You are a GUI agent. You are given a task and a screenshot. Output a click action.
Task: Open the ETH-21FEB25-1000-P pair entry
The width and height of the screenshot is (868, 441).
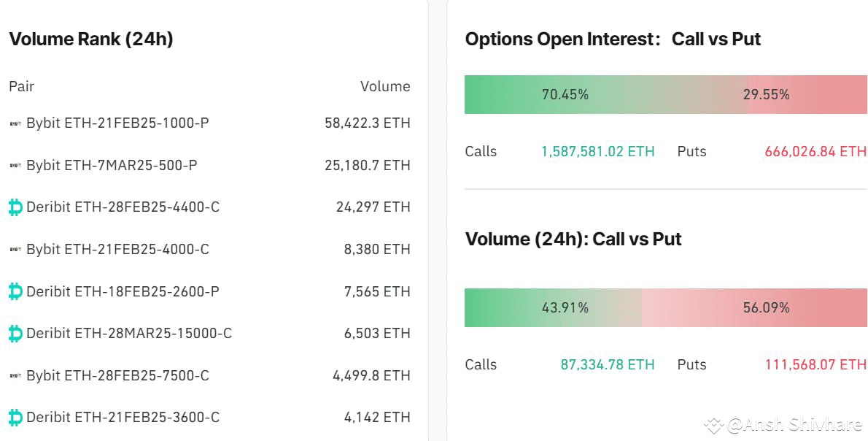pos(118,123)
